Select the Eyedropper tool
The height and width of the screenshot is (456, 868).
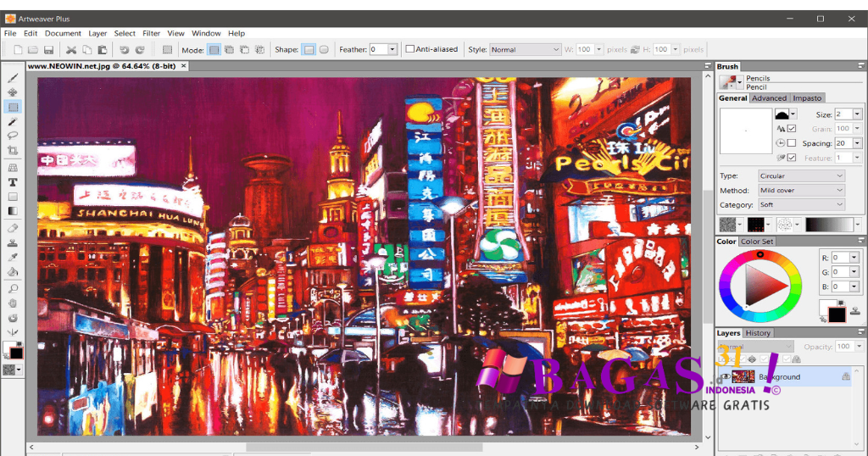pos(13,257)
